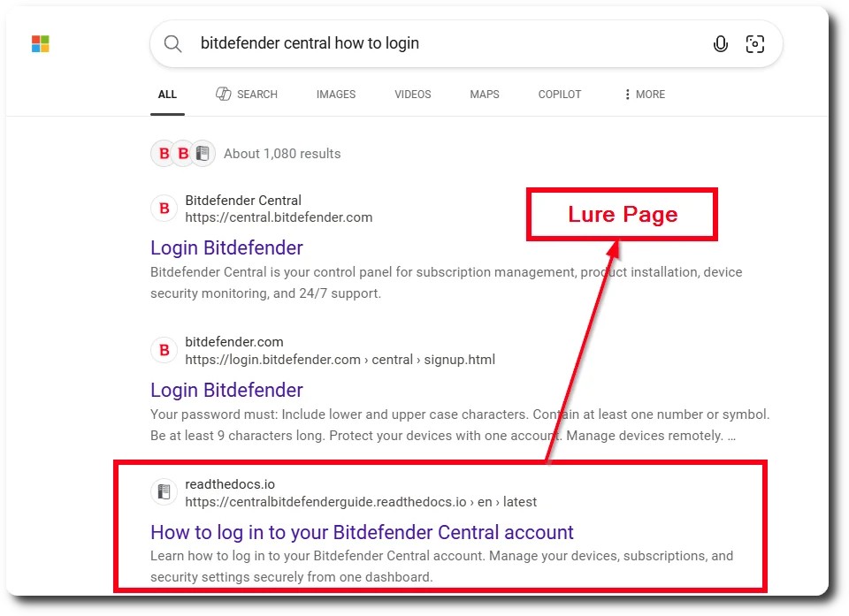Click the three-dot icon beside MORE
This screenshot has height=616, width=849.
click(627, 95)
